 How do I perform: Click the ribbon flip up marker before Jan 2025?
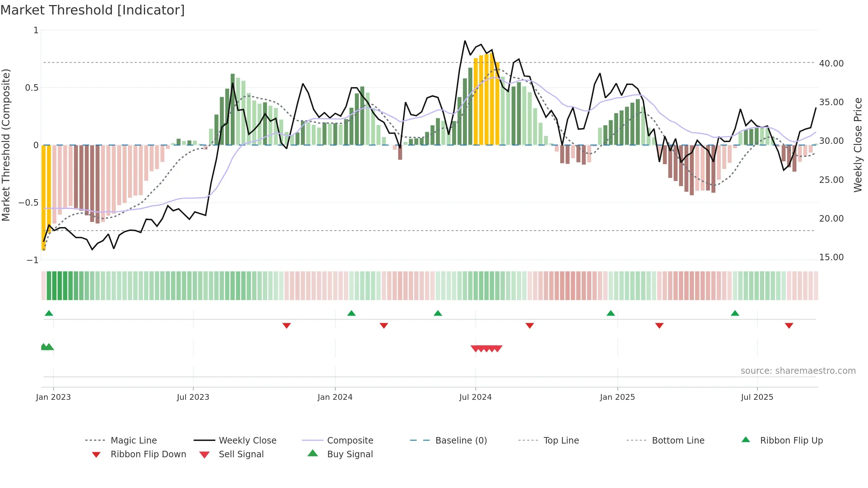(x=610, y=313)
